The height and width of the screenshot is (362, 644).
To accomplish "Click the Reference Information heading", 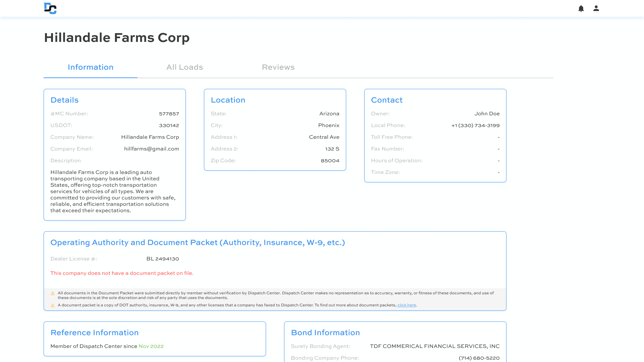I will (95, 333).
